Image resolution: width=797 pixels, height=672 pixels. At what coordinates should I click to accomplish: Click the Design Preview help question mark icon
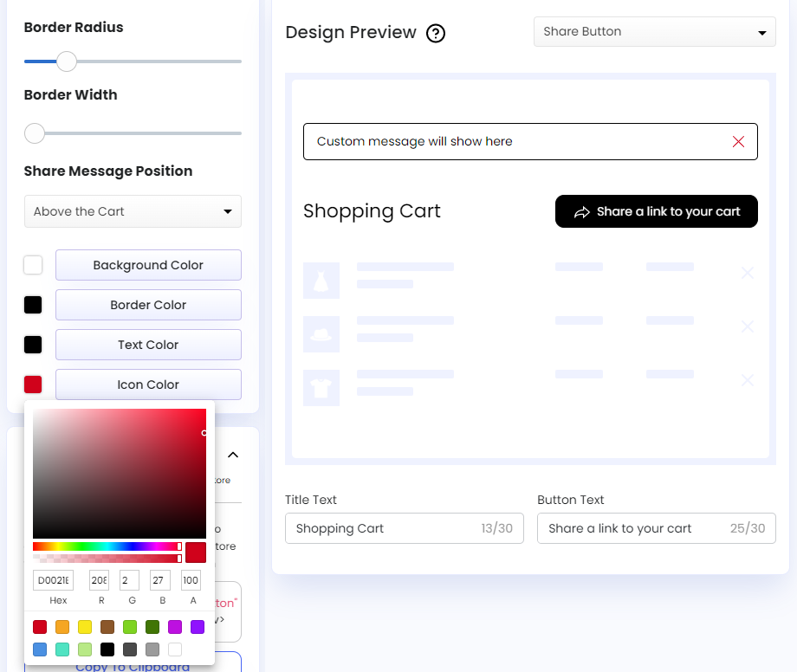pyautogui.click(x=435, y=32)
